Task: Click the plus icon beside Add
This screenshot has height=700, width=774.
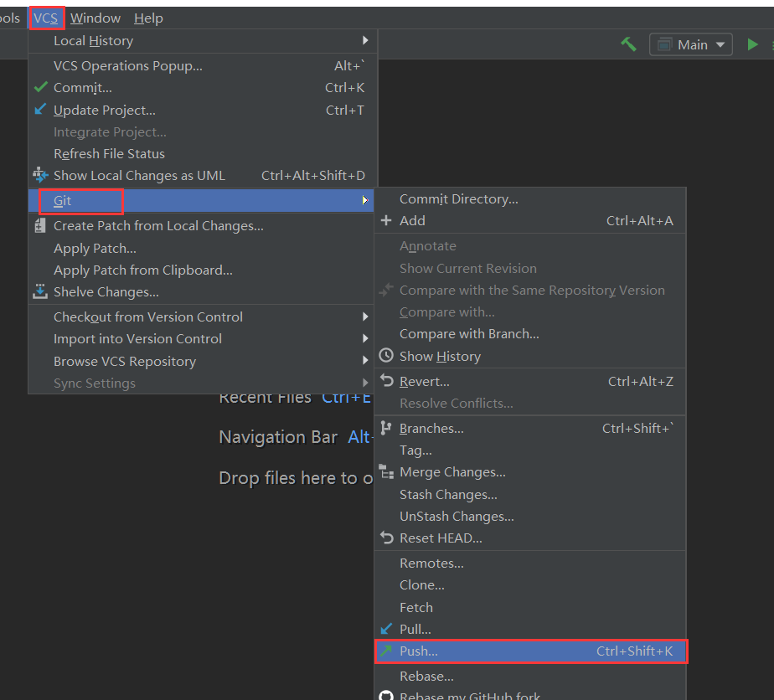Action: point(386,220)
